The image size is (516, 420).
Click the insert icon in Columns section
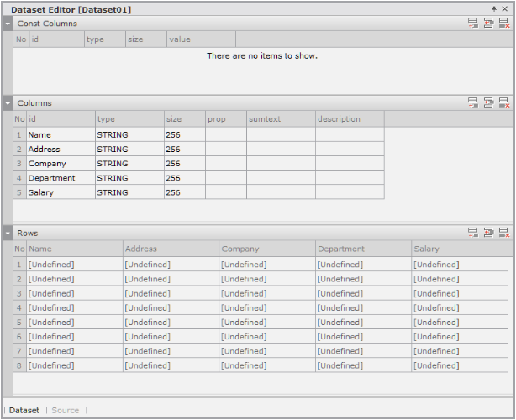point(488,102)
